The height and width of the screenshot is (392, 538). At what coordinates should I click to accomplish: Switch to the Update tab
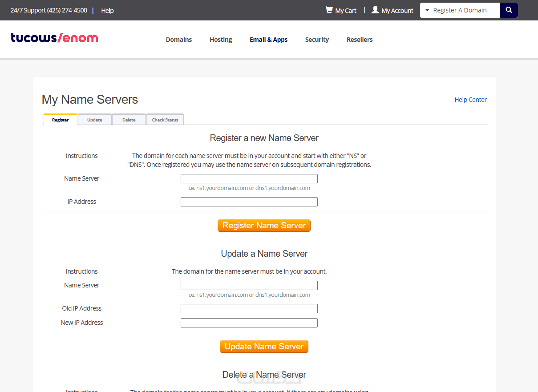click(x=95, y=120)
